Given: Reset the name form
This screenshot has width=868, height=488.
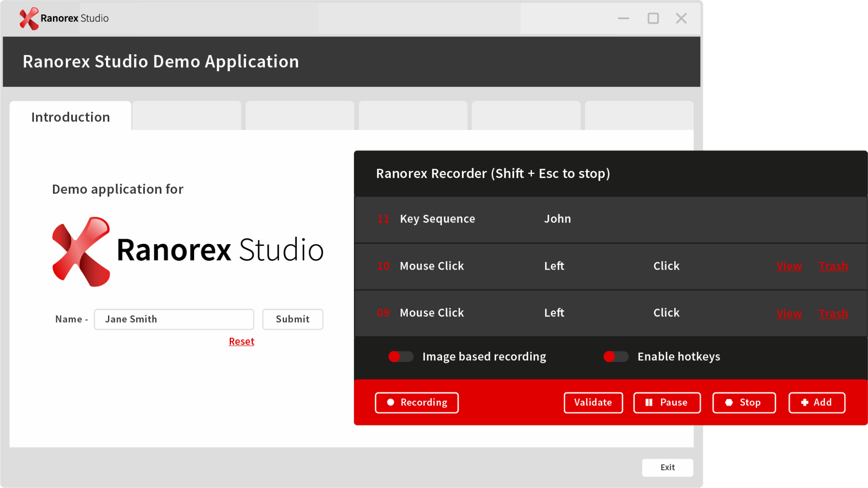Looking at the screenshot, I should click(x=241, y=341).
